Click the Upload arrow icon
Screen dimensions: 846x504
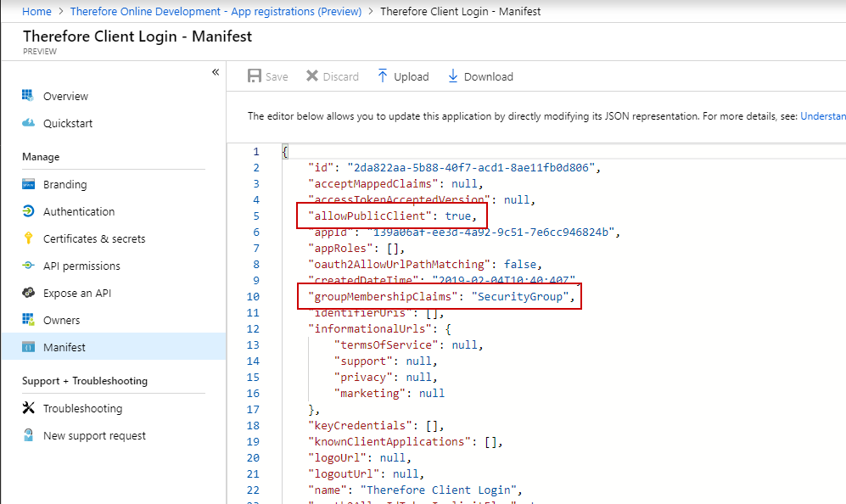(382, 76)
